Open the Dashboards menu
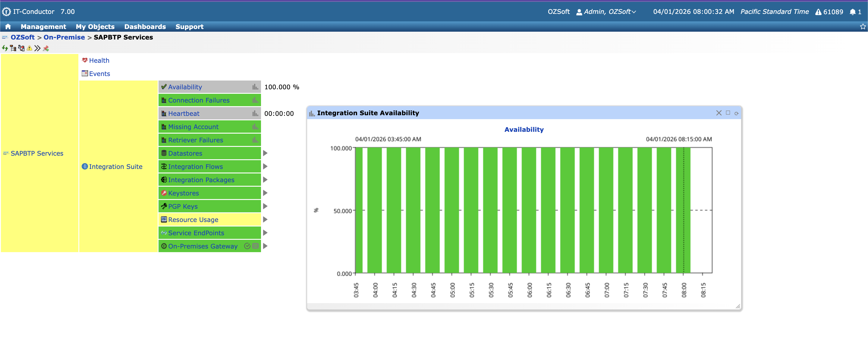This screenshot has width=868, height=339. (145, 27)
